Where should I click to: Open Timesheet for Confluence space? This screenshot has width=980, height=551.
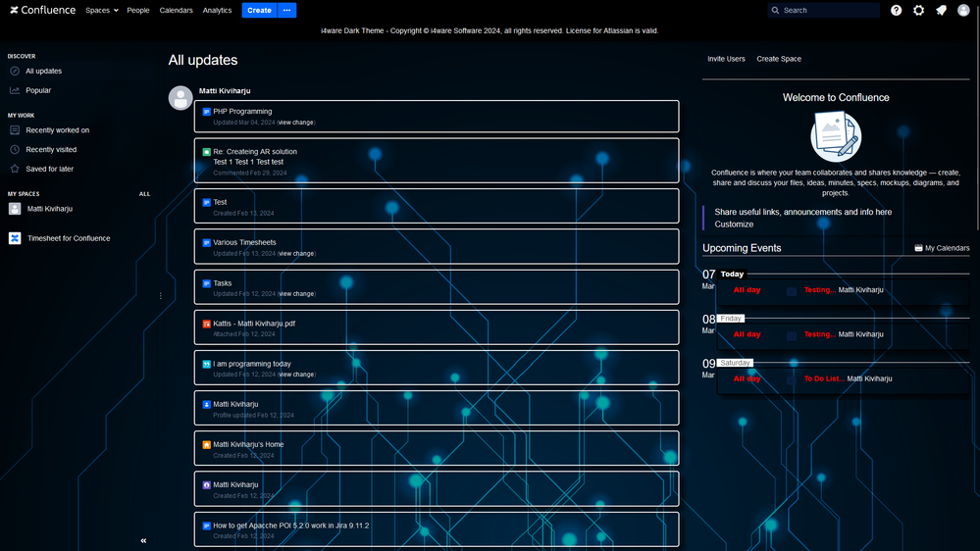point(69,238)
